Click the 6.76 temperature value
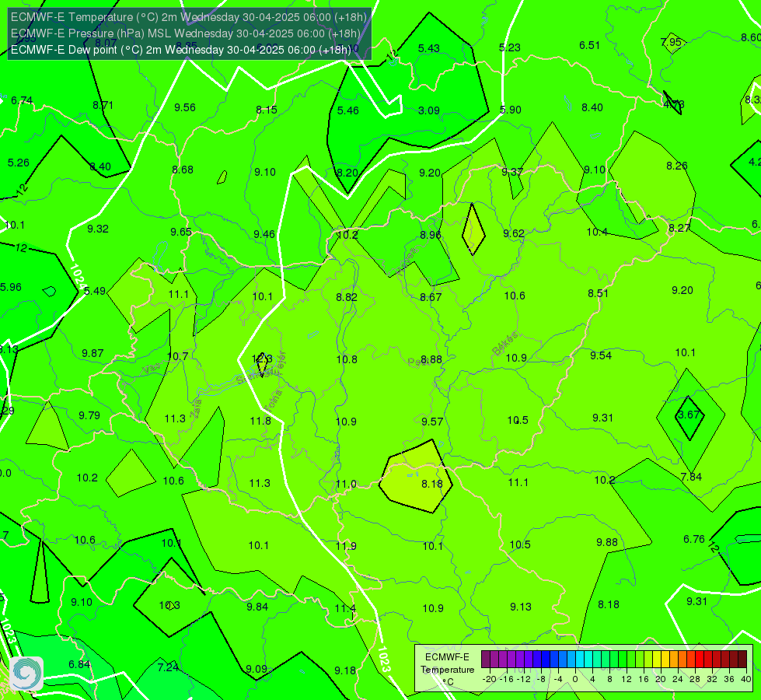 694,539
